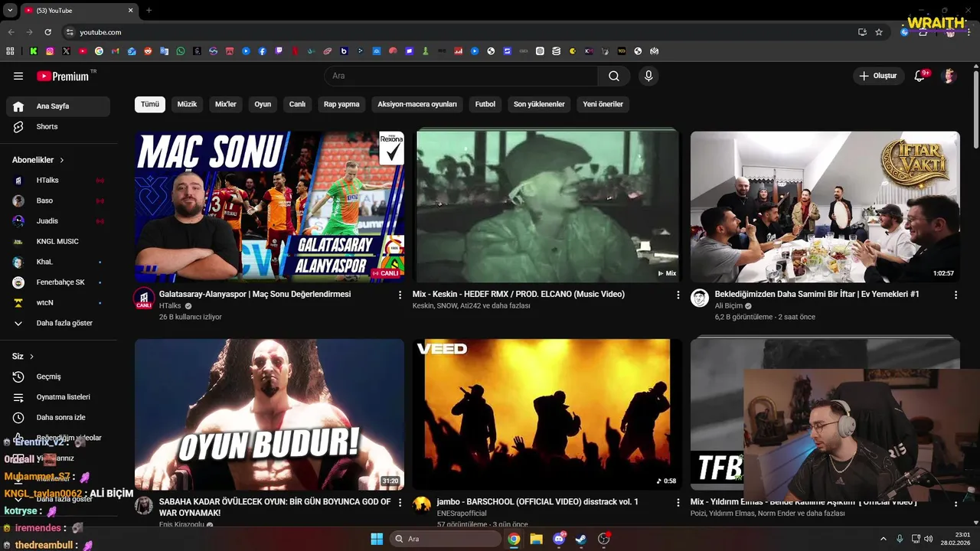Viewport: 980px width, 551px height.
Task: Open the YouTube hamburger guide menu
Action: (x=18, y=76)
